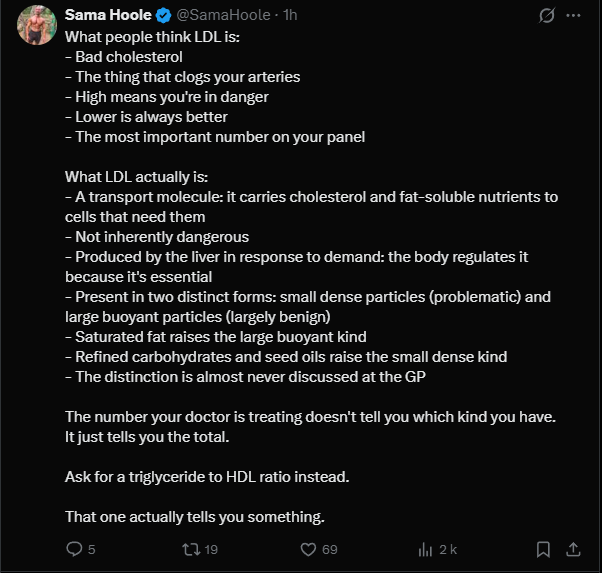Click the repost arrows icon

point(188,549)
